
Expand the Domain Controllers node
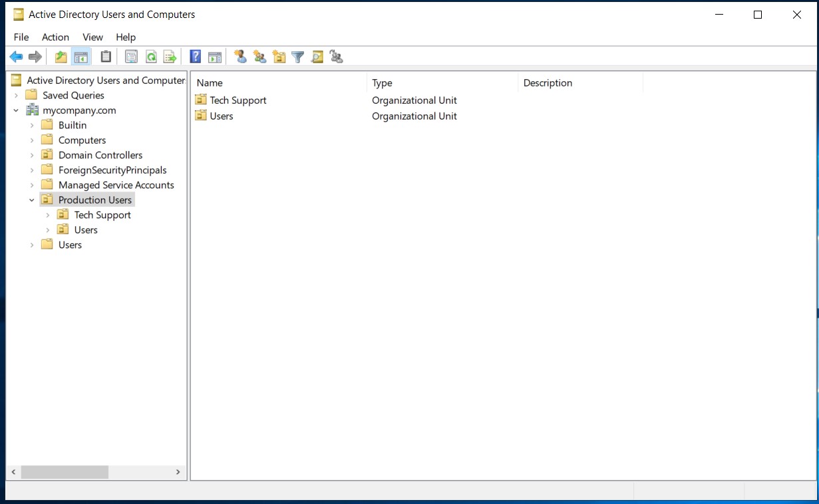coord(32,156)
